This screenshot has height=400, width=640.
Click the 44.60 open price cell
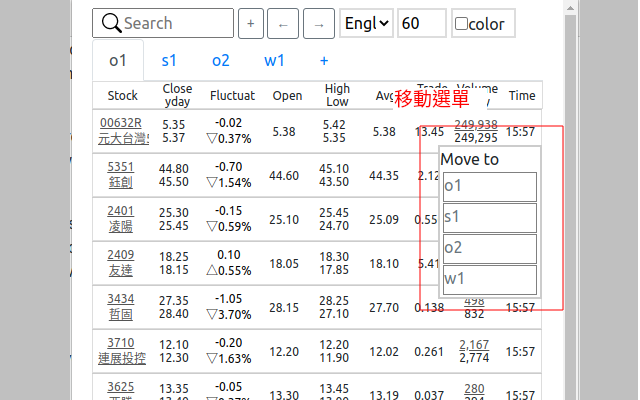pyautogui.click(x=284, y=176)
